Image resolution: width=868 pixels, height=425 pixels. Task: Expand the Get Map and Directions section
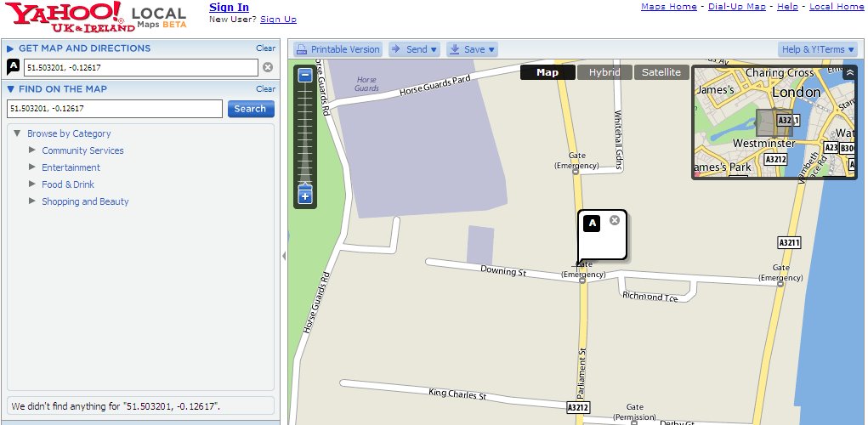pos(10,48)
